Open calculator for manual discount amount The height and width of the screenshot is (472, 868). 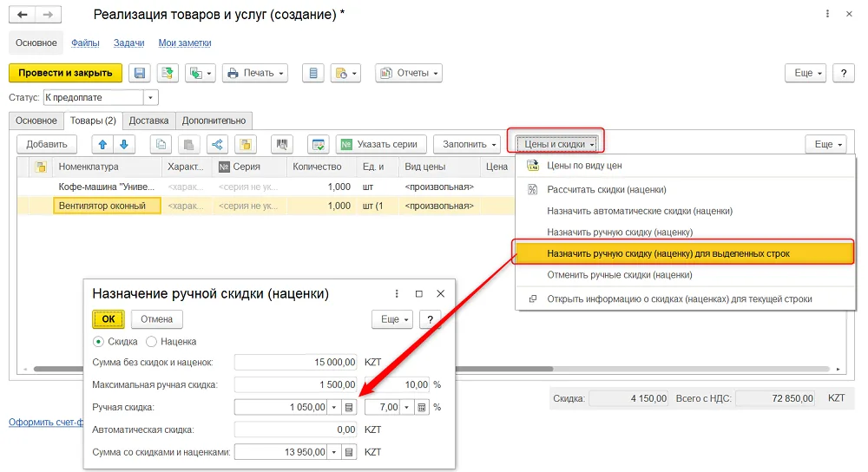349,407
